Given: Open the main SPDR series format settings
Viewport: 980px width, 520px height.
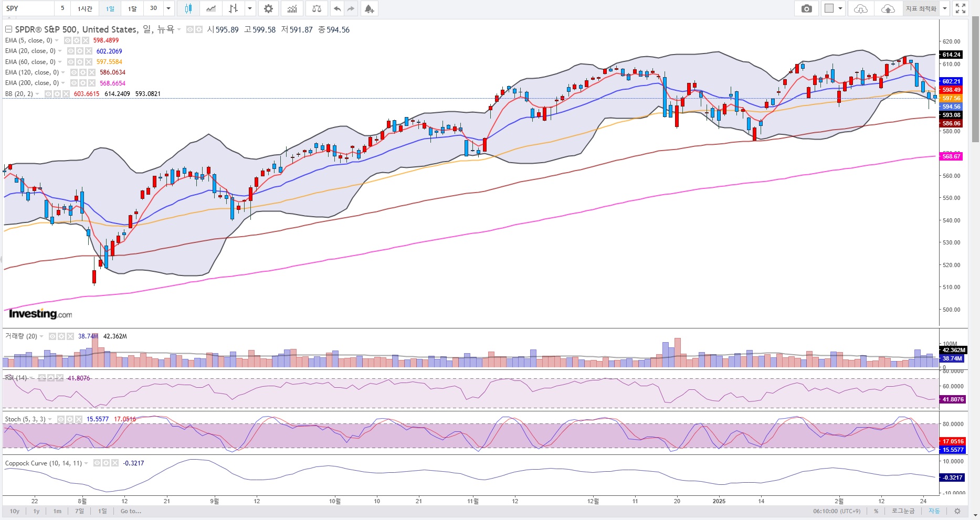Looking at the screenshot, I should [198, 30].
